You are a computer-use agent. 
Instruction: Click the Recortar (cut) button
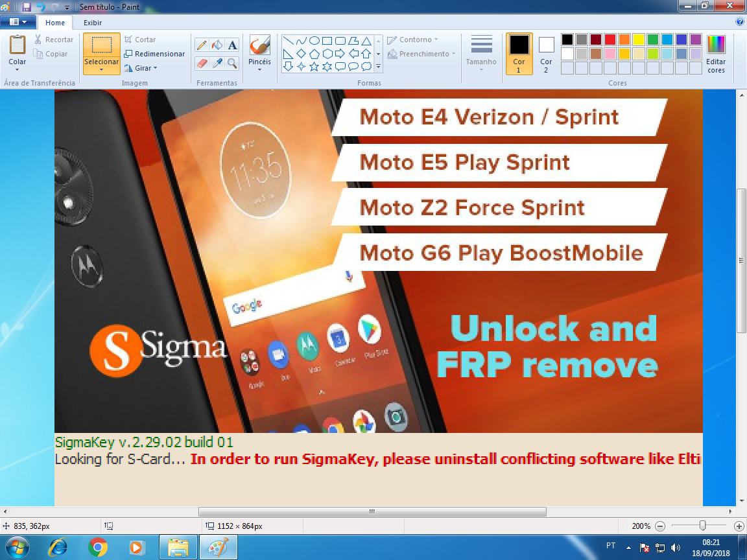[54, 40]
